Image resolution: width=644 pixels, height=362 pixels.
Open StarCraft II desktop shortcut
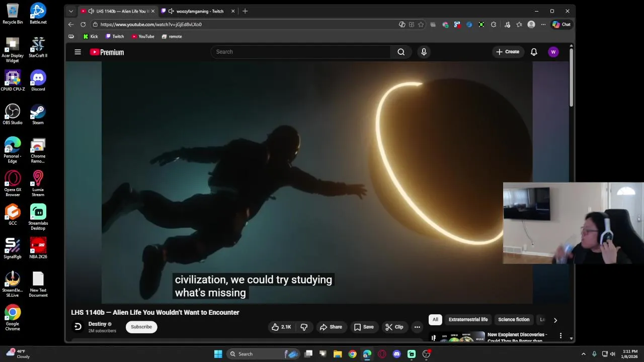pos(38,47)
